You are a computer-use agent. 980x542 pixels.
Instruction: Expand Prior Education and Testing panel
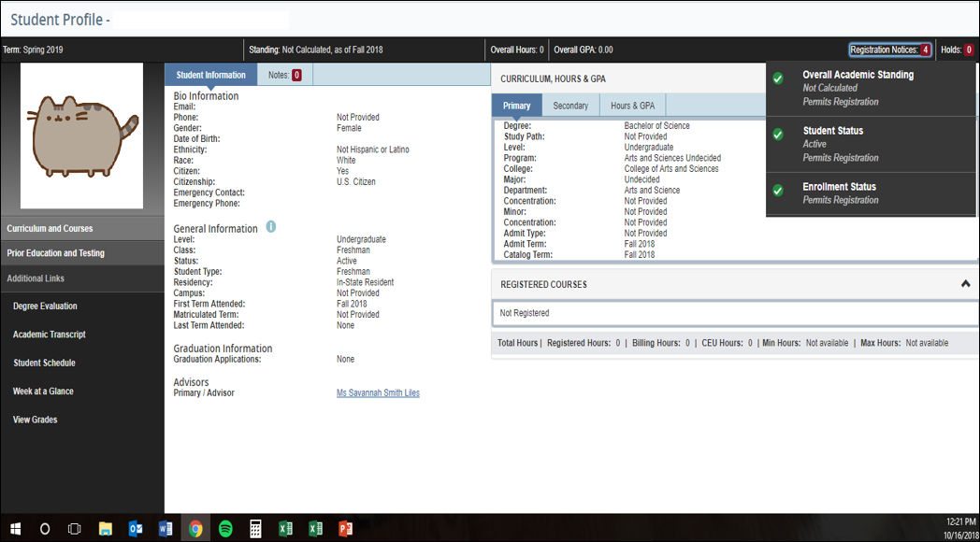81,253
